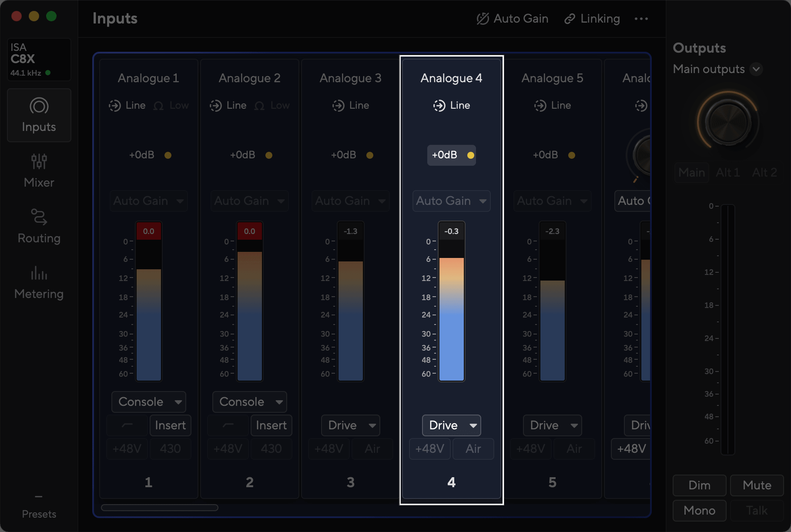Enable Air on Analogue 4
This screenshot has height=532, width=791.
(x=473, y=448)
